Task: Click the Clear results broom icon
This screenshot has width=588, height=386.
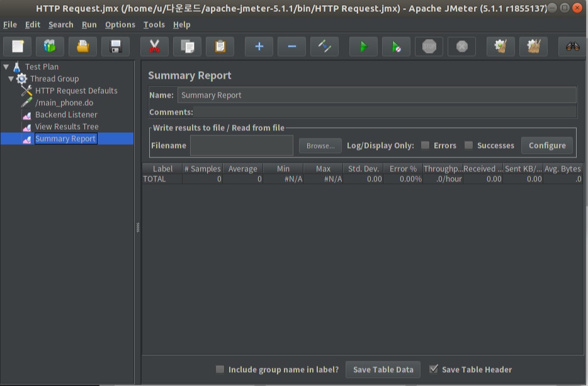Action: click(x=500, y=47)
